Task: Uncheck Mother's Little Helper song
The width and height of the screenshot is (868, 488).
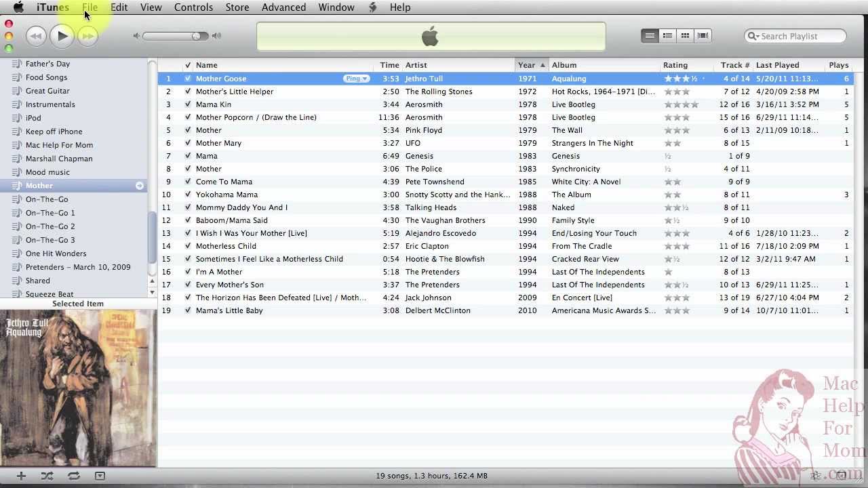Action: click(x=188, y=91)
